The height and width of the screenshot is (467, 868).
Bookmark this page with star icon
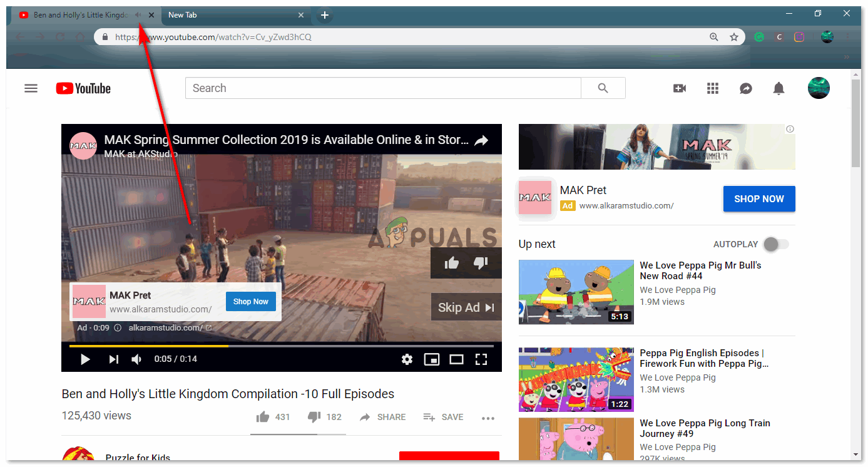click(x=733, y=37)
